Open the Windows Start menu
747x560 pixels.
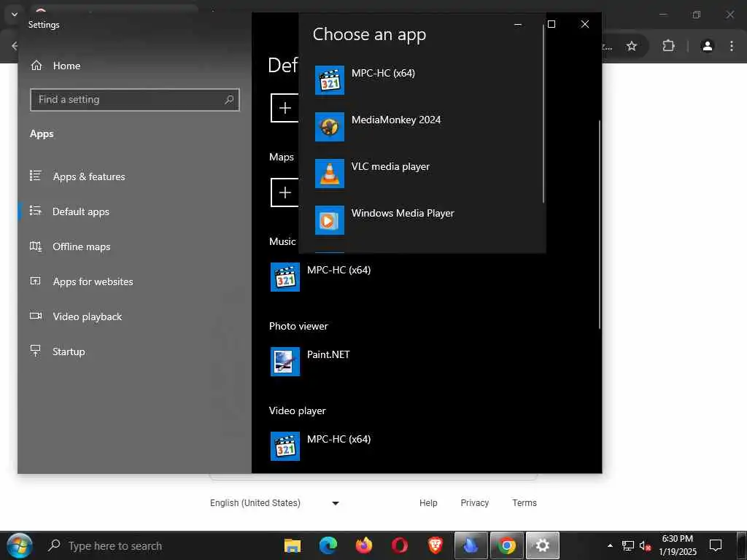coord(20,545)
